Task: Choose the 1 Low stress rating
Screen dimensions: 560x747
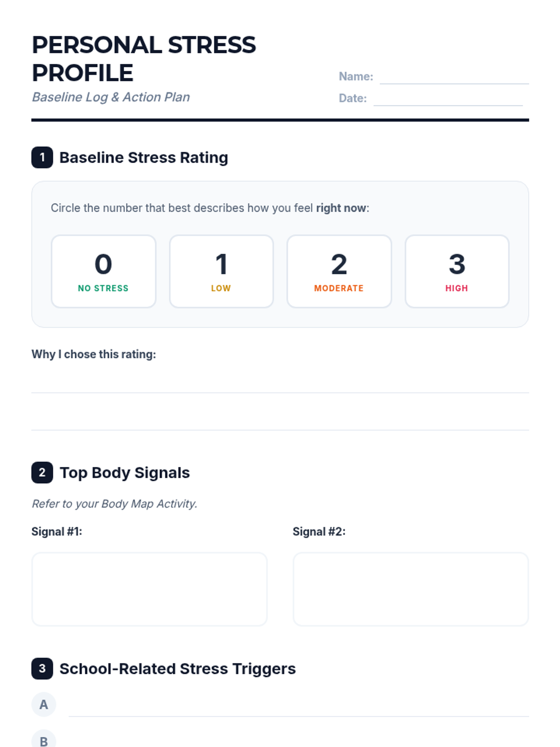Action: [221, 271]
